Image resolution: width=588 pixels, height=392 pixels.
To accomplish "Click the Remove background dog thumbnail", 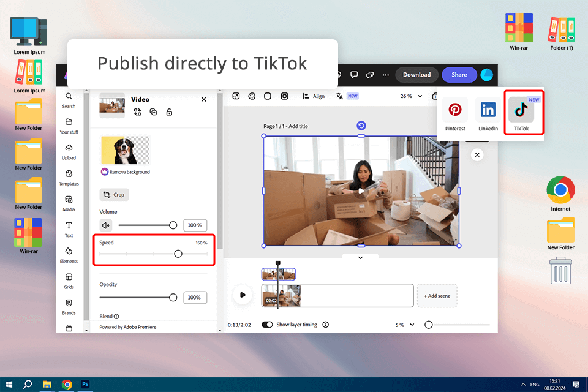I will click(x=125, y=151).
